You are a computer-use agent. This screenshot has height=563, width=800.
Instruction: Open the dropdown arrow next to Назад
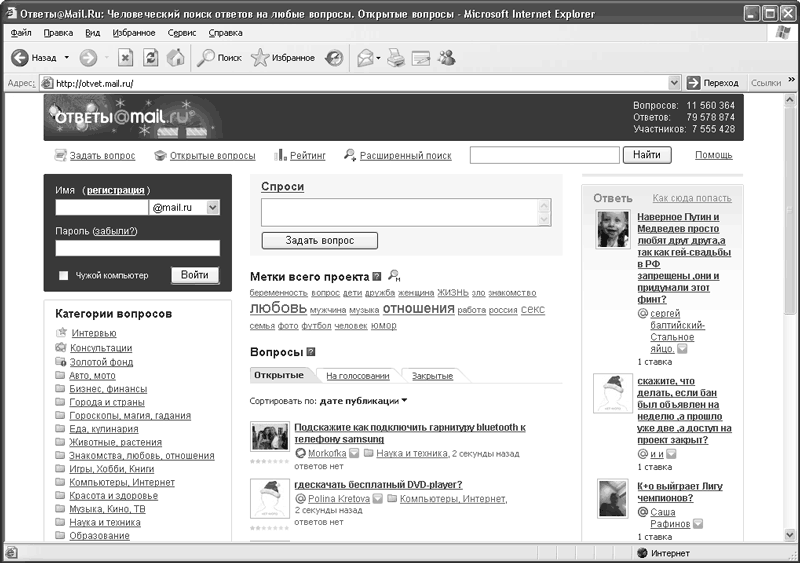tap(66, 58)
